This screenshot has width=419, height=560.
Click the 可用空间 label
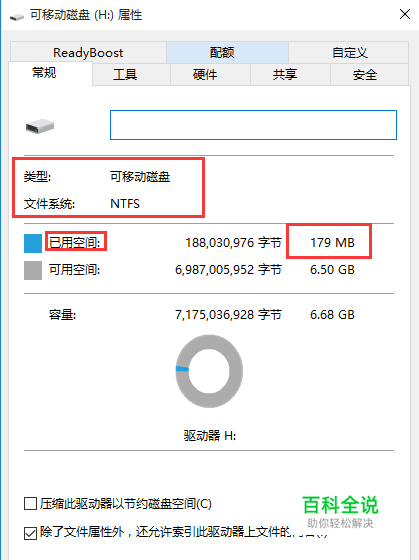(x=75, y=270)
